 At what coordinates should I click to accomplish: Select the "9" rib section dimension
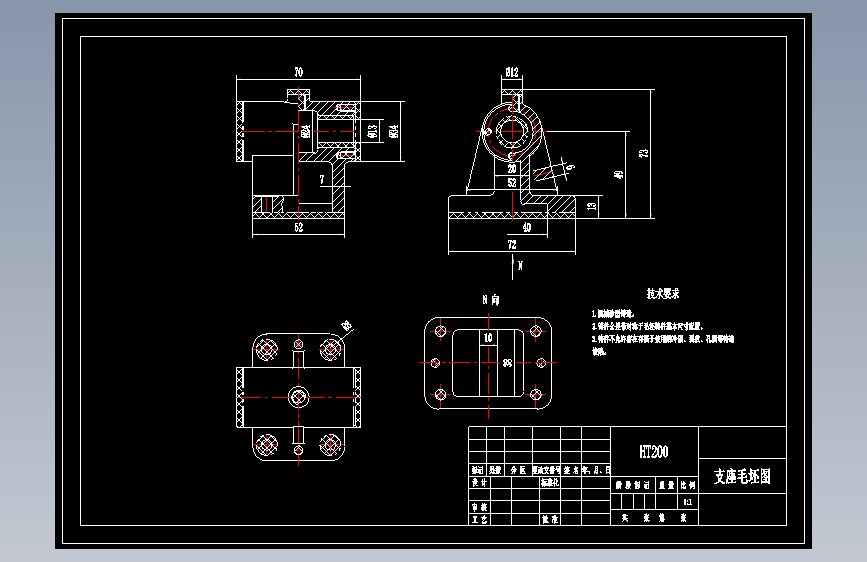(570, 166)
